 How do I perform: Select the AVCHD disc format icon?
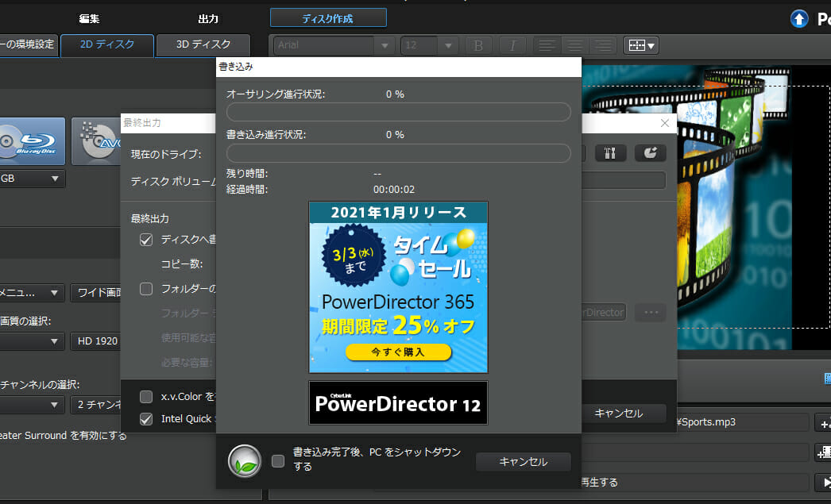[96, 140]
